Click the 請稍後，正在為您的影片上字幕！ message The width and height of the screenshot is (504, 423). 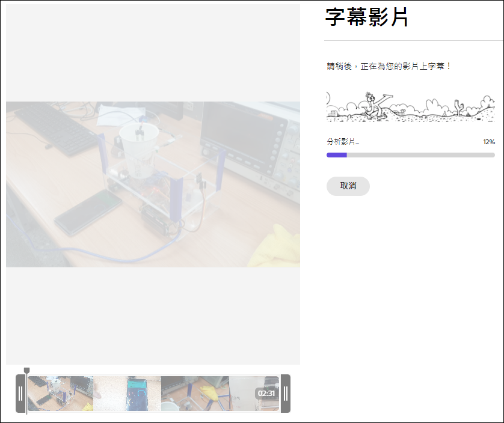tap(389, 66)
